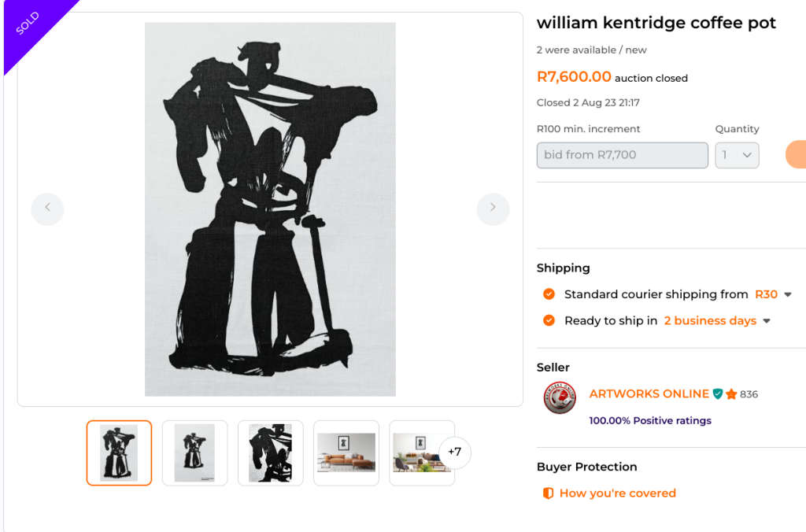806x532 pixels.
Task: Select the living room sofa thumbnail
Action: 346,453
